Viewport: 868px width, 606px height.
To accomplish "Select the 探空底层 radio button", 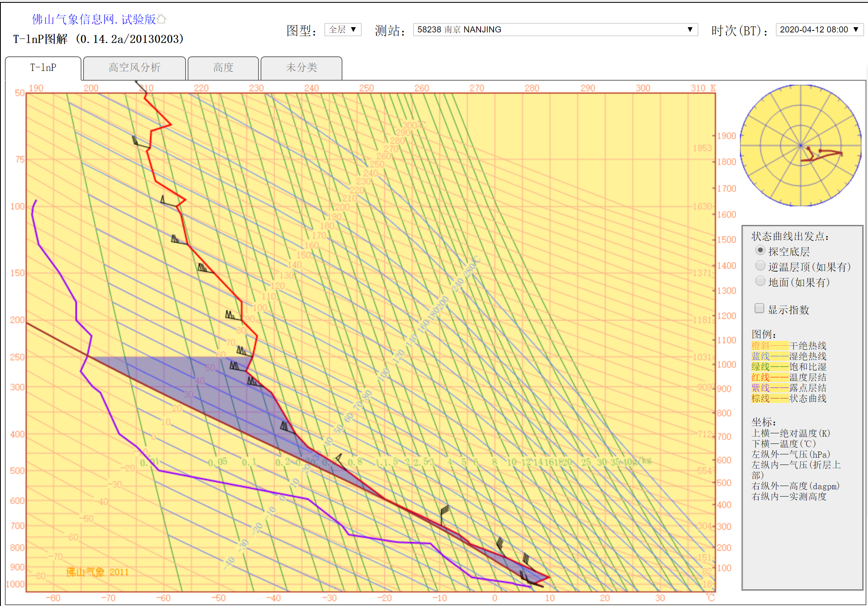I will pos(760,251).
